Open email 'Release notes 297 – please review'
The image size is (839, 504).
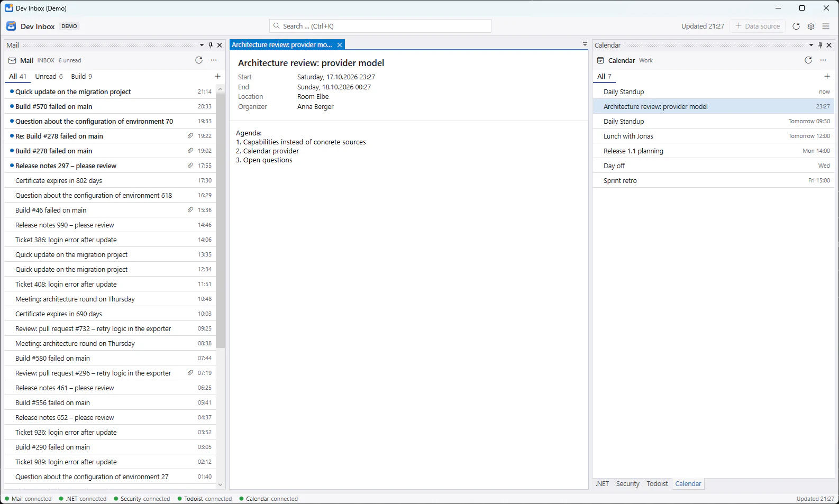110,166
